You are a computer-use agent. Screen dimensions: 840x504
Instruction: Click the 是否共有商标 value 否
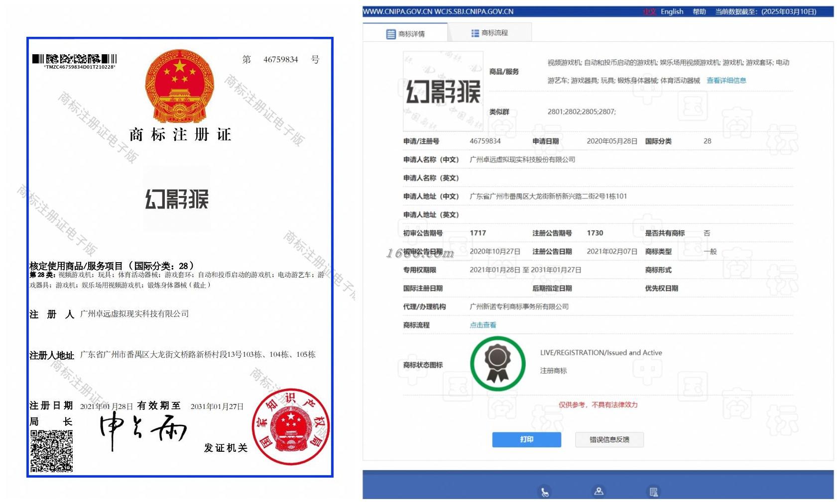pos(707,233)
